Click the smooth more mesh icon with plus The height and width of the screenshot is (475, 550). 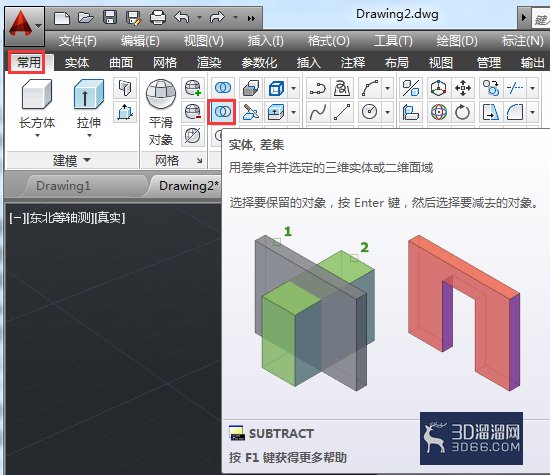193,88
